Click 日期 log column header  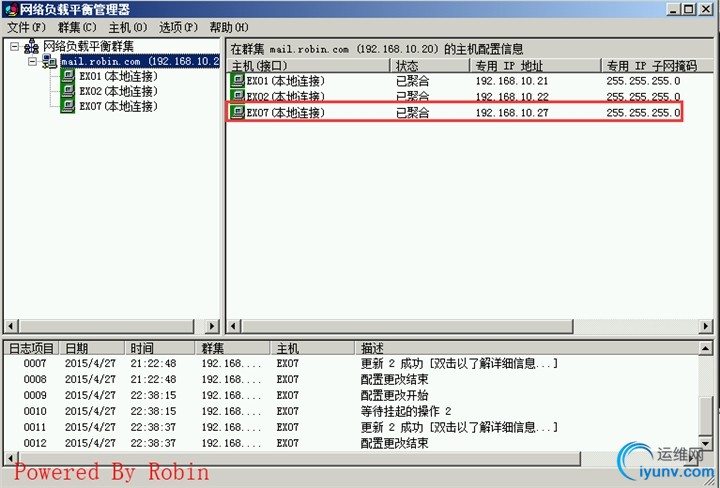[x=91, y=348]
